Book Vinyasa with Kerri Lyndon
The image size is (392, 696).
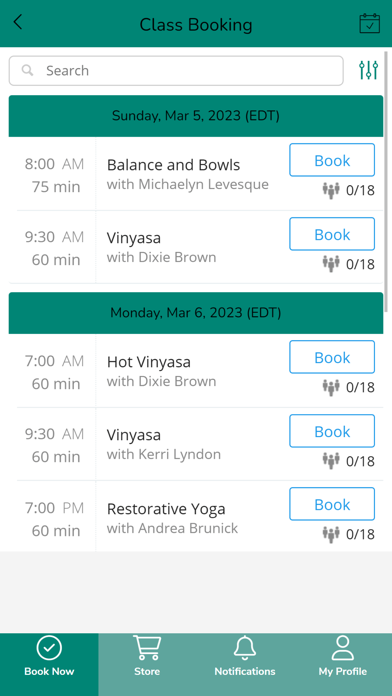(332, 431)
